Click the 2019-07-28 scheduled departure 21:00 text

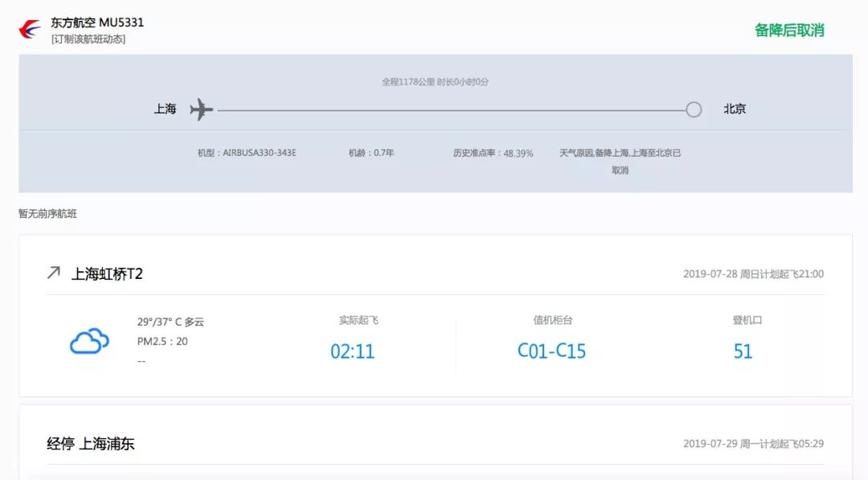pos(753,274)
